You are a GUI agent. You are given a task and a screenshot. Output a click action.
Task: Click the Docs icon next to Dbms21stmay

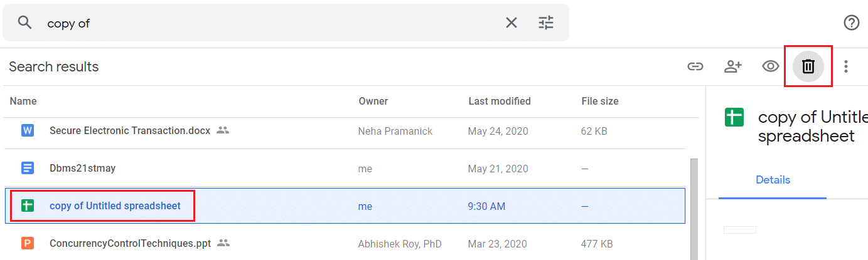pos(28,168)
